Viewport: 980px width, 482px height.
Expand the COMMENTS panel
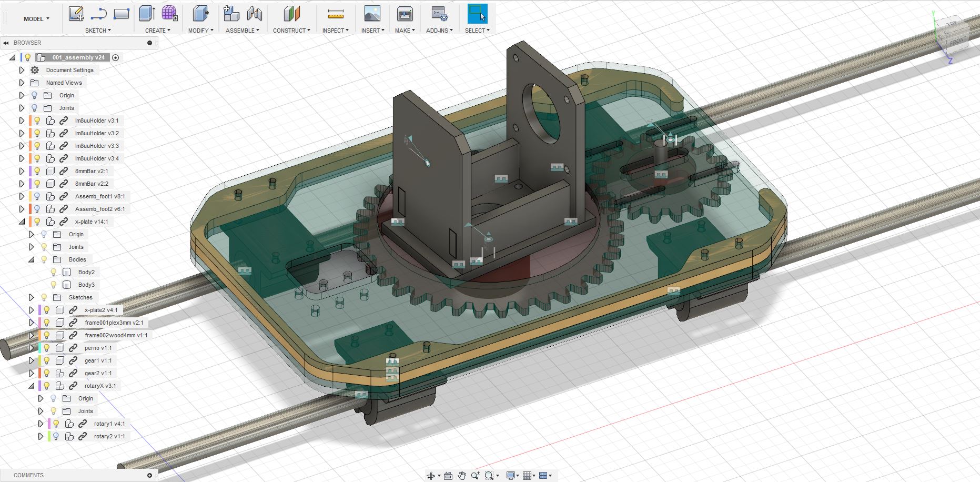point(150,475)
